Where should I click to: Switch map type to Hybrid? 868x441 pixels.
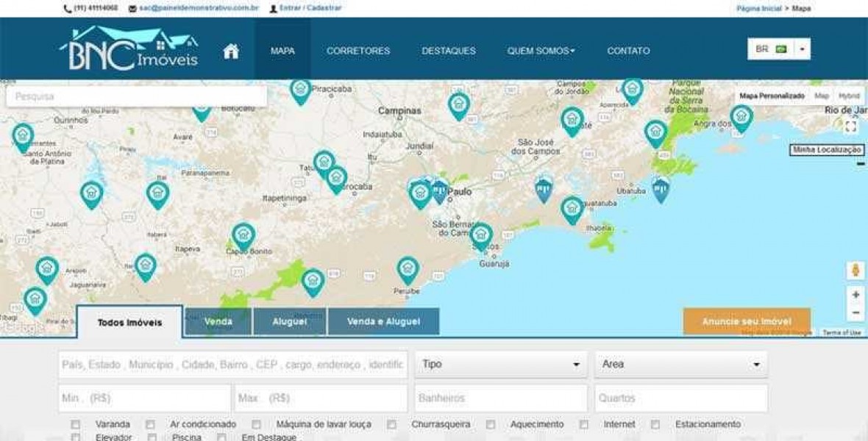click(x=849, y=96)
